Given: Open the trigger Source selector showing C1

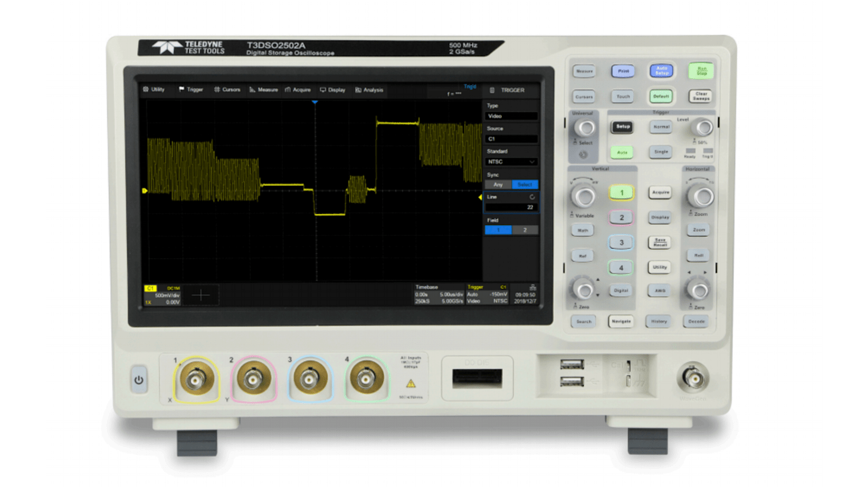Looking at the screenshot, I should coord(512,139).
